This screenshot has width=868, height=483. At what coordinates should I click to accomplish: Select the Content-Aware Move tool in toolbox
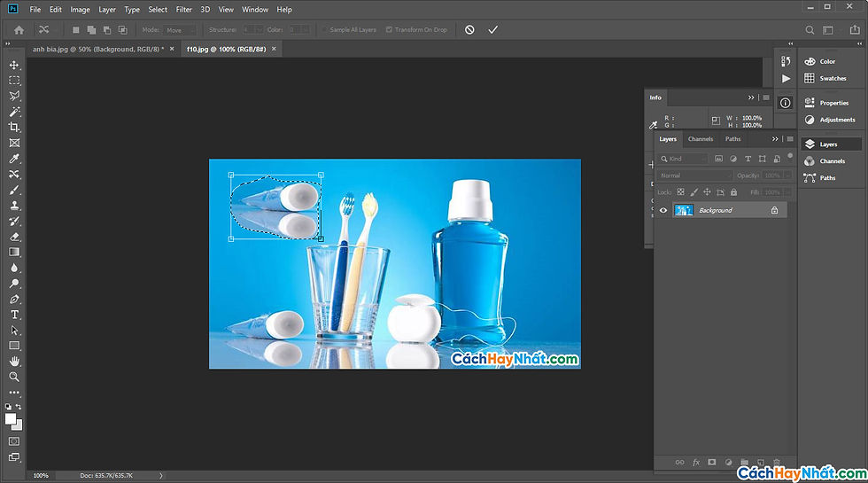pyautogui.click(x=14, y=174)
